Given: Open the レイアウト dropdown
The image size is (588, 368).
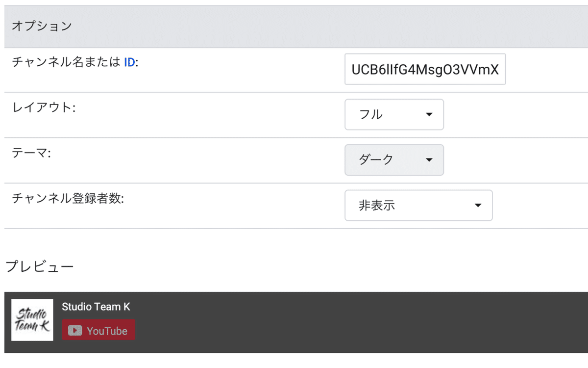Looking at the screenshot, I should tap(394, 115).
